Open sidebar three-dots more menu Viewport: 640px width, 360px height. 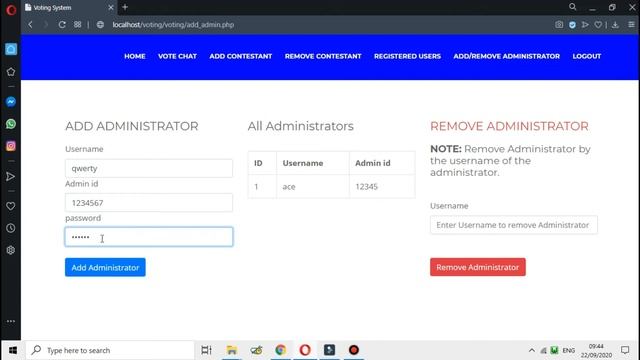11,321
